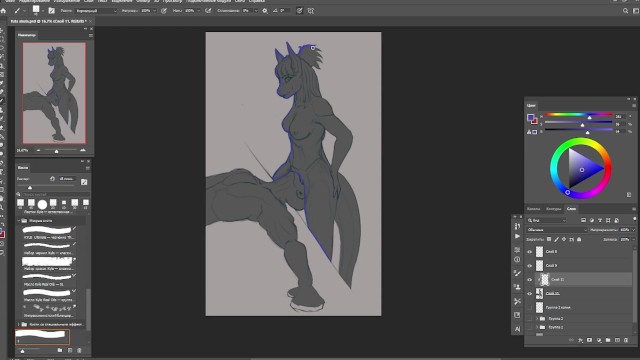
Task: Open the layer filter type dropdown
Action: click(547, 220)
